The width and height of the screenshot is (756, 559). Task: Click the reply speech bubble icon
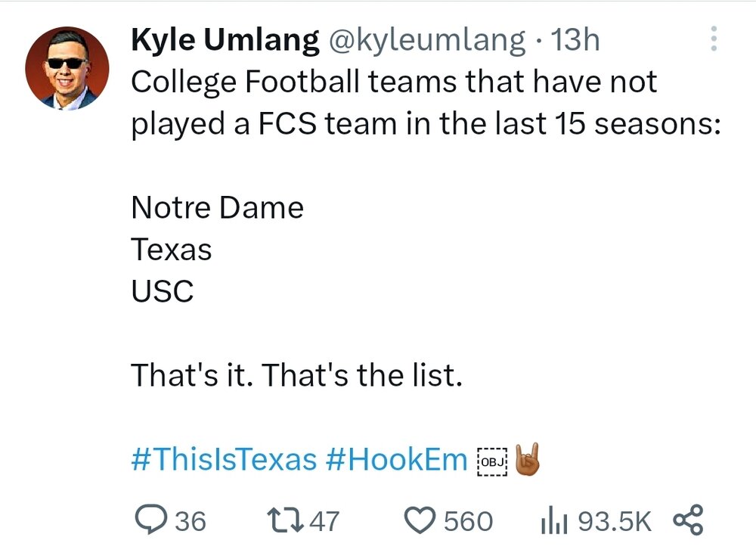(x=150, y=520)
